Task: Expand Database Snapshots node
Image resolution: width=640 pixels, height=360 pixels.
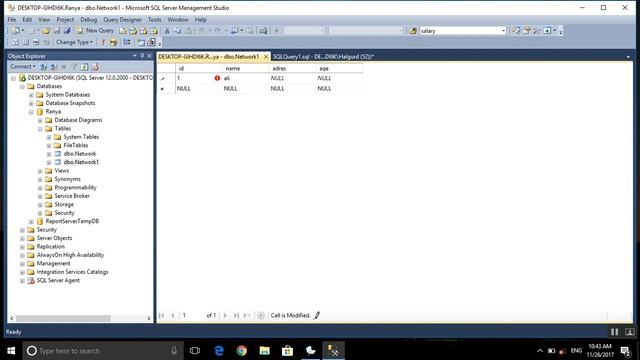Action: point(31,103)
